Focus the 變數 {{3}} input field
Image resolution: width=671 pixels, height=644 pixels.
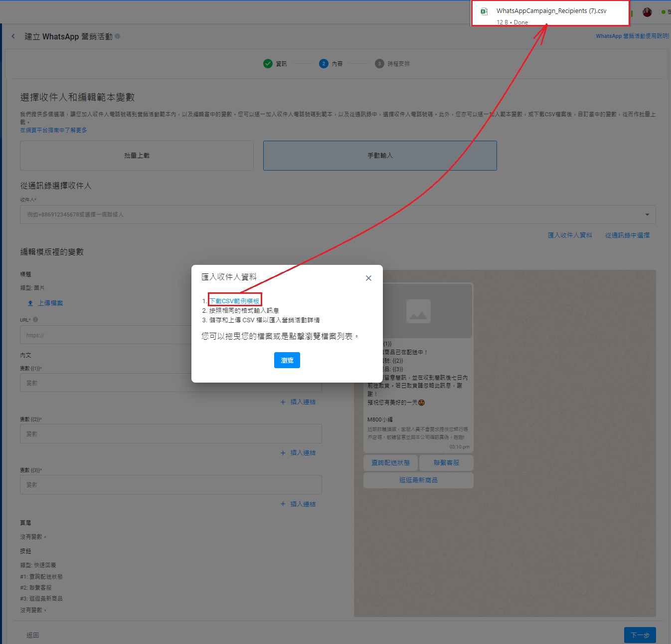click(171, 485)
